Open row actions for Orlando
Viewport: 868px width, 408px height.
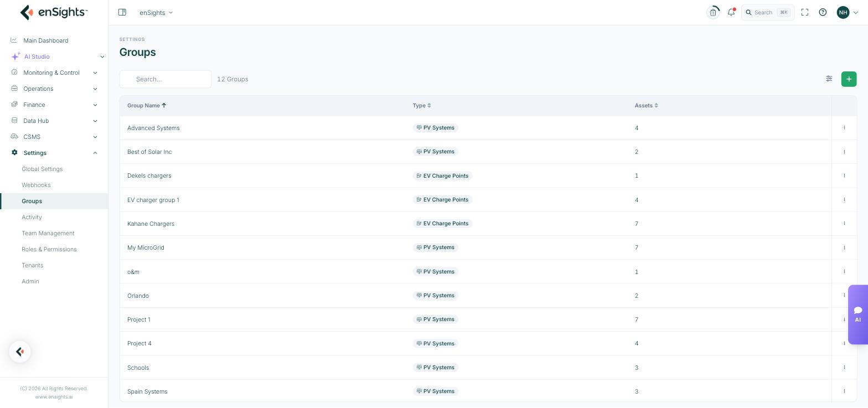tap(844, 296)
